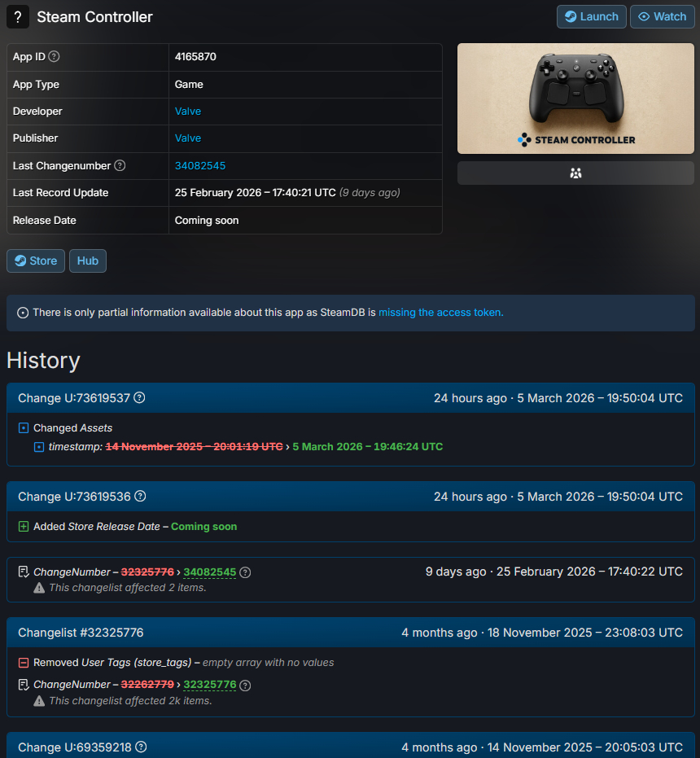Screen dimensions: 700x758
Task: Open the Store page button
Action: (x=36, y=261)
